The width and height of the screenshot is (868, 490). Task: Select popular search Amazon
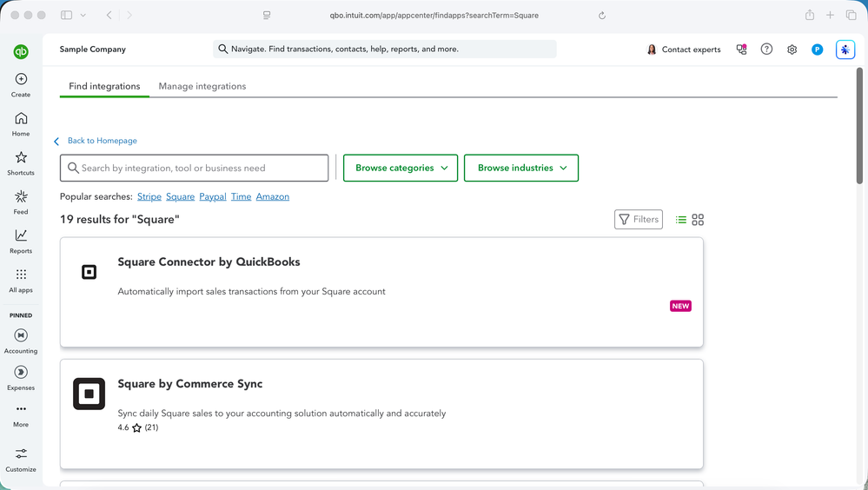(272, 196)
